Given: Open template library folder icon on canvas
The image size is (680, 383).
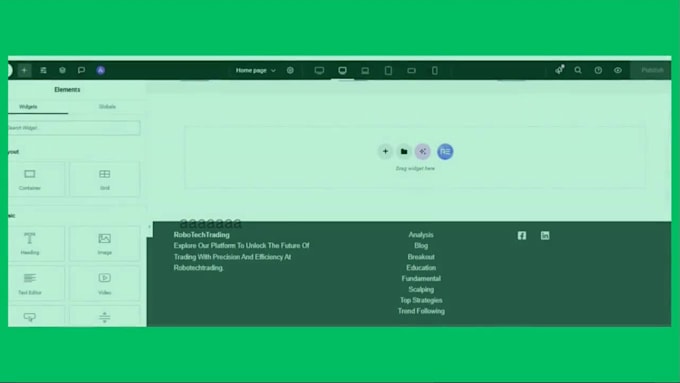Looking at the screenshot, I should pos(404,151).
